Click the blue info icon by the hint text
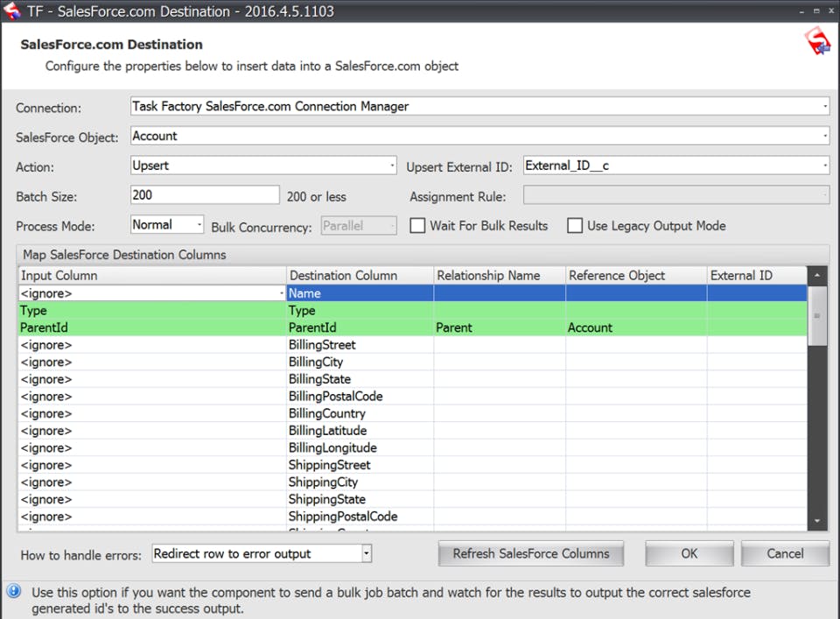The width and height of the screenshot is (840, 619). 14,591
